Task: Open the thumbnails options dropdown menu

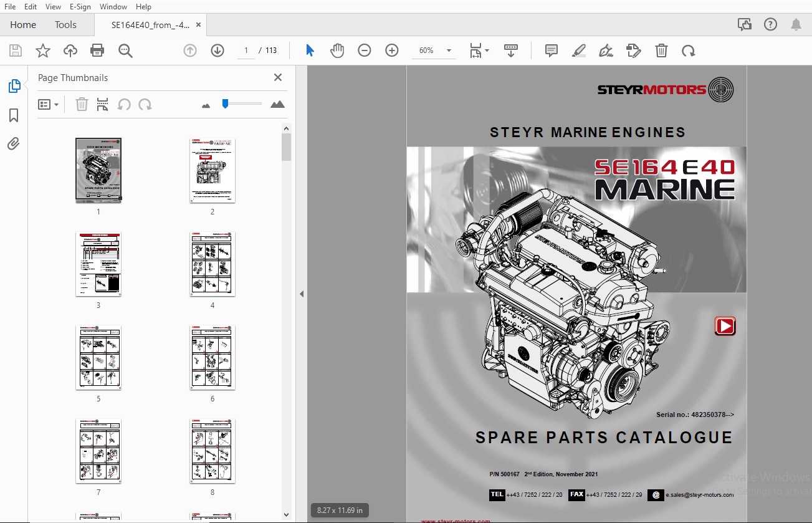Action: point(49,104)
